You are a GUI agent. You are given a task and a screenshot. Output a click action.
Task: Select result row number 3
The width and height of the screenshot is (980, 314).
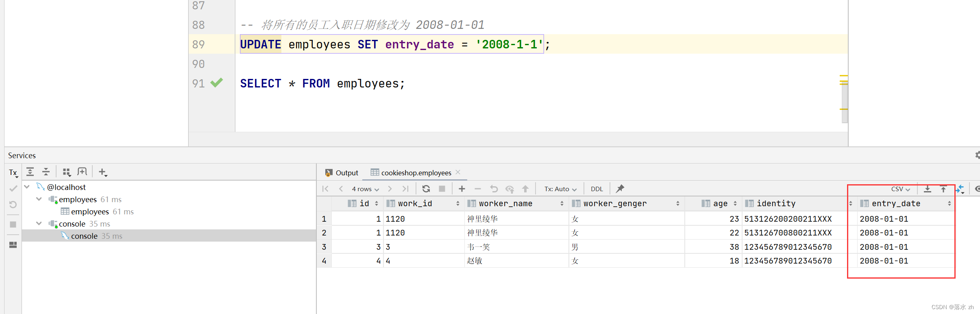[x=324, y=247]
